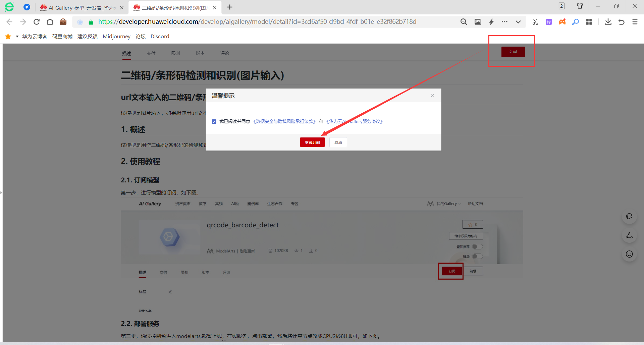The height and width of the screenshot is (345, 644).
Task: Click the blue search extension icon
Action: click(x=576, y=22)
